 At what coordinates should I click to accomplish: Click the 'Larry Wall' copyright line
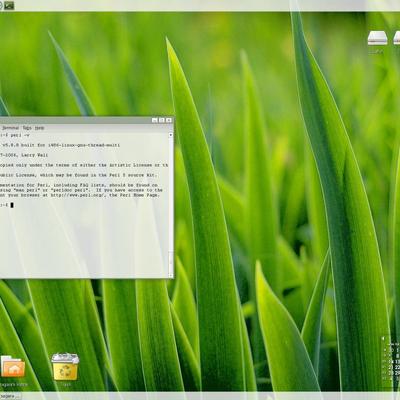pos(24,155)
